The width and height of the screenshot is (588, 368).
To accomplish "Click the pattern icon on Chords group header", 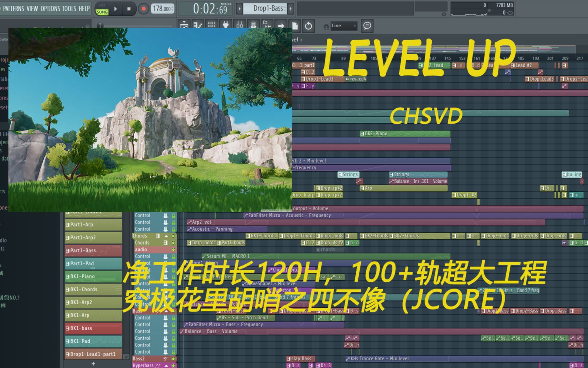I will click(158, 236).
